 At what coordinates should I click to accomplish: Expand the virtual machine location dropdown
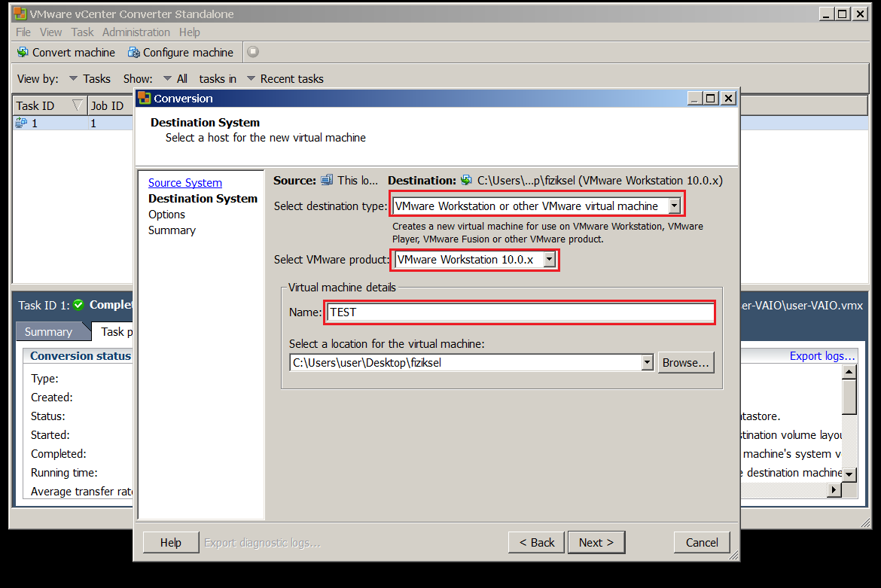pos(648,362)
